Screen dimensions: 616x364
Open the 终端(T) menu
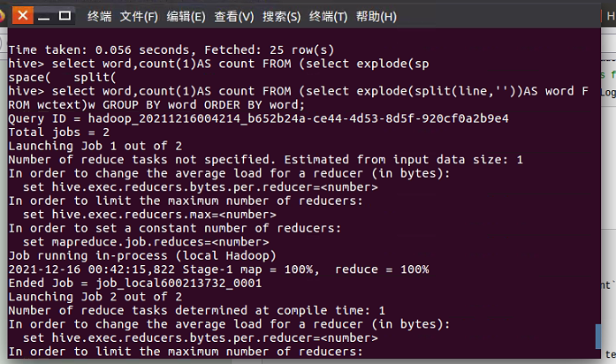coord(328,17)
